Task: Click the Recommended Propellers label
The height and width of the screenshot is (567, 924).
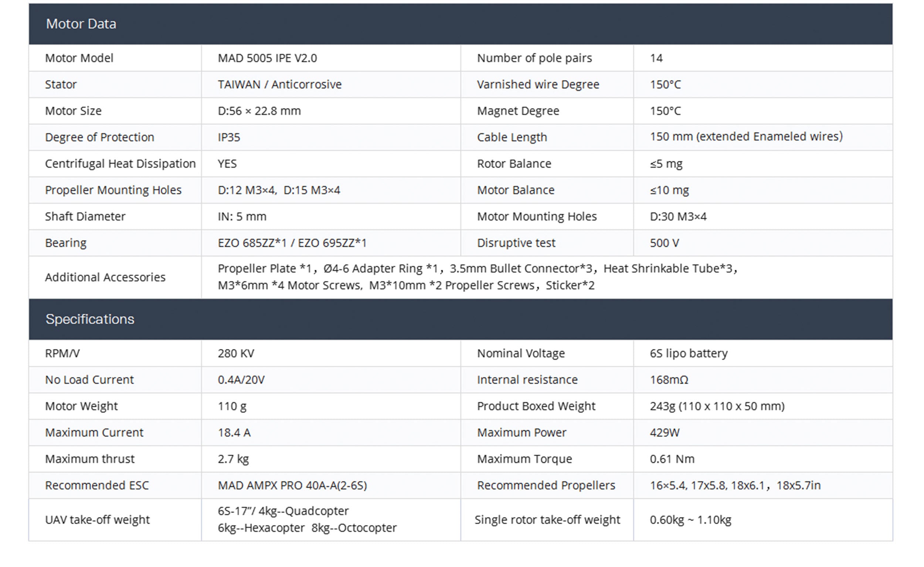Action: point(546,486)
